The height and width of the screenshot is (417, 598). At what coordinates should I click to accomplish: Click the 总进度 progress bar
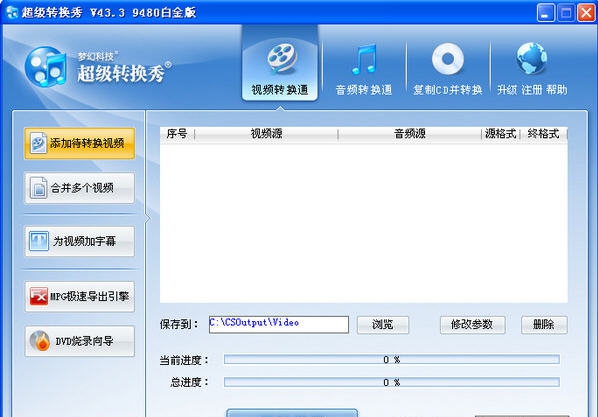point(392,382)
